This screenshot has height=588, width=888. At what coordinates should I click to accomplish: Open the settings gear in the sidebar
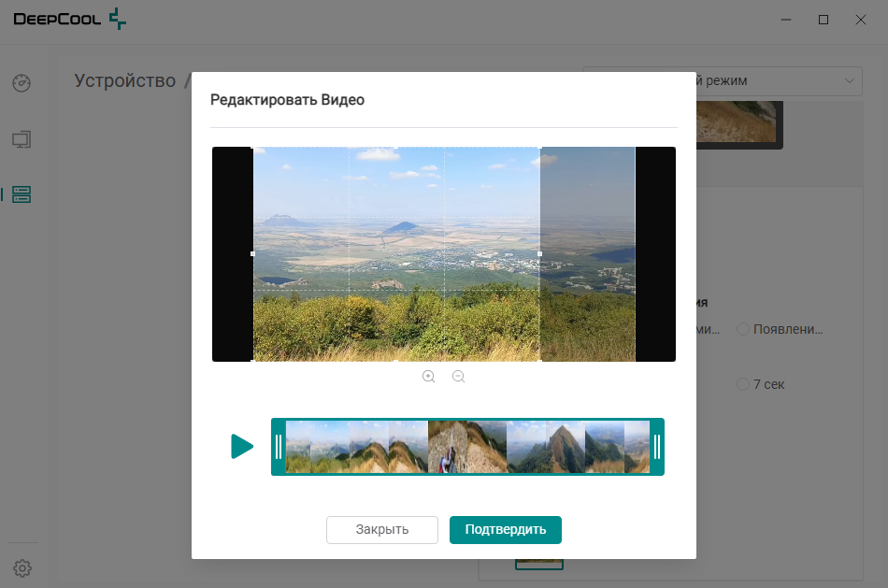[22, 568]
